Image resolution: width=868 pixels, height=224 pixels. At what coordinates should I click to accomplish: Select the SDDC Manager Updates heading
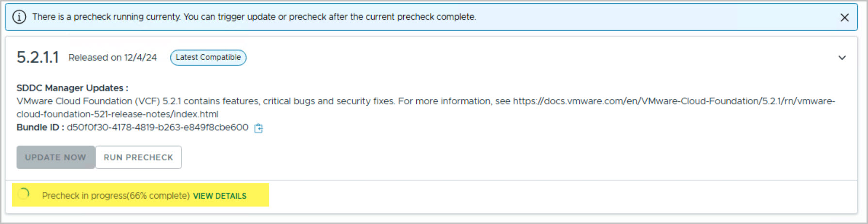tap(72, 88)
